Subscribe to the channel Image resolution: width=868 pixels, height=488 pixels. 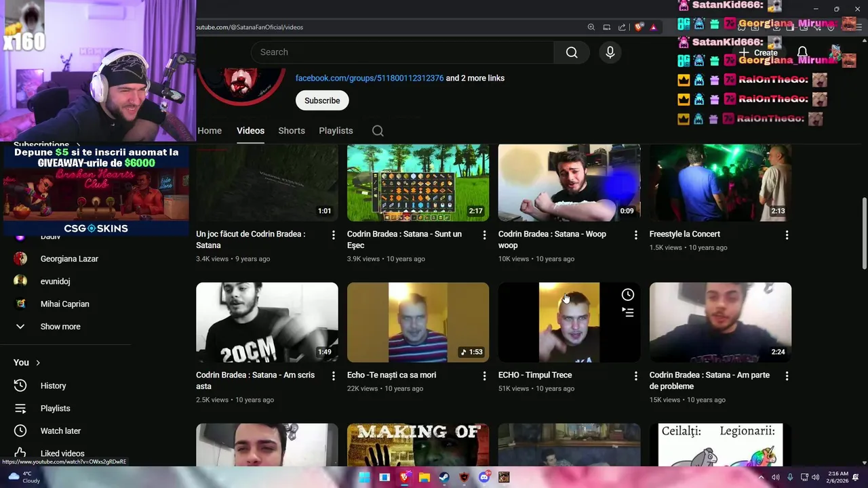tap(322, 100)
